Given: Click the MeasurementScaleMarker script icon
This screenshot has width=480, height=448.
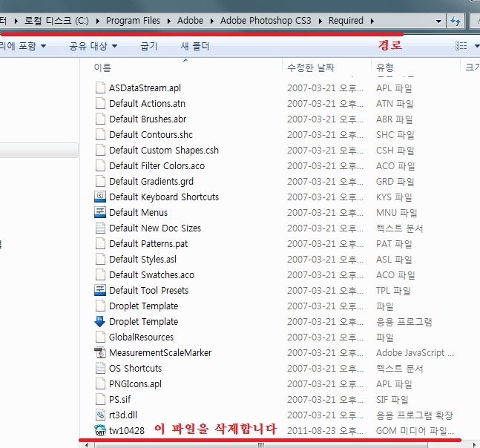Looking at the screenshot, I should click(100, 353).
